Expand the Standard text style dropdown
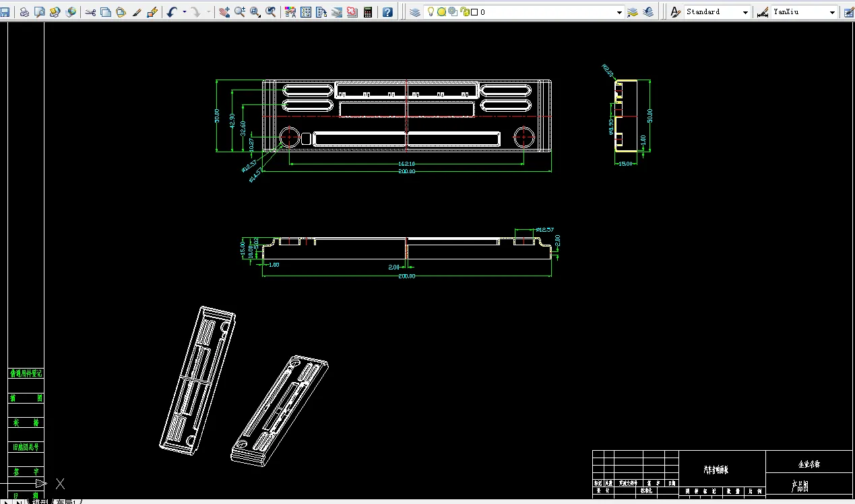The height and width of the screenshot is (504, 855). (x=745, y=12)
